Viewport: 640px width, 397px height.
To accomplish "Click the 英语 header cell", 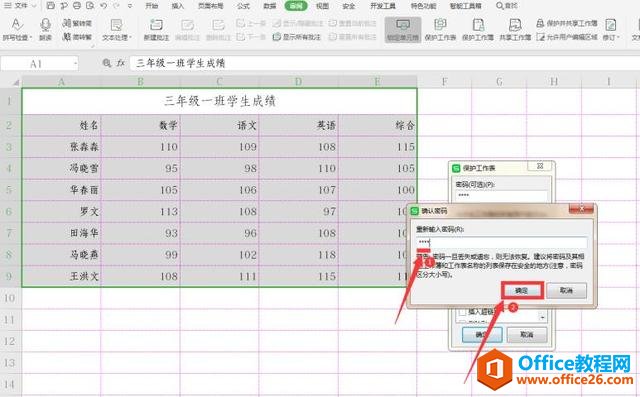I will pyautogui.click(x=299, y=125).
